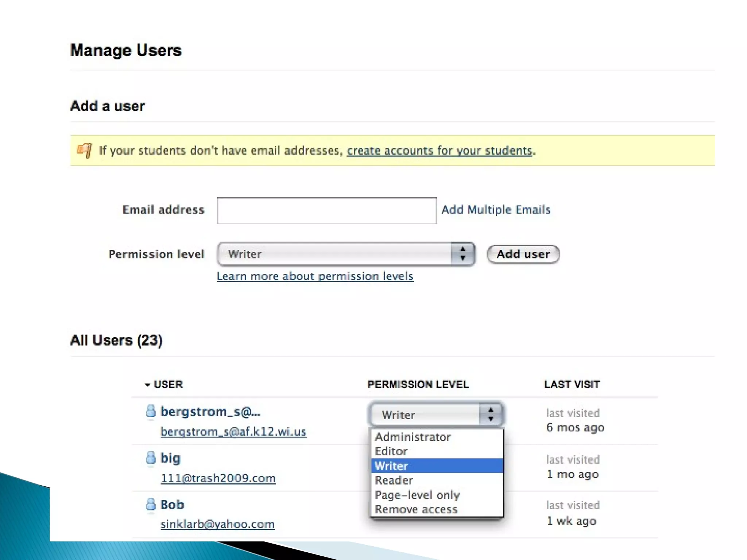Select Remove access in the dropdown list
This screenshot has height=560, width=747.
pos(416,509)
